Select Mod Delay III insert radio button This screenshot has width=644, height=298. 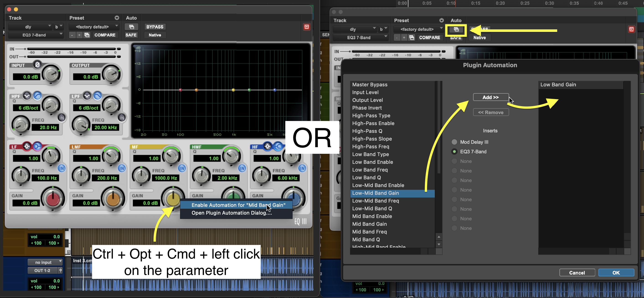click(454, 142)
